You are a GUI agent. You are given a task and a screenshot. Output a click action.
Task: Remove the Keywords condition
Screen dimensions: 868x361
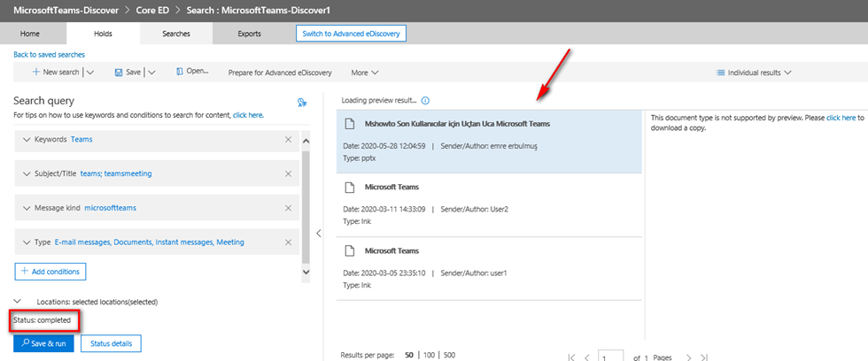[x=288, y=140]
